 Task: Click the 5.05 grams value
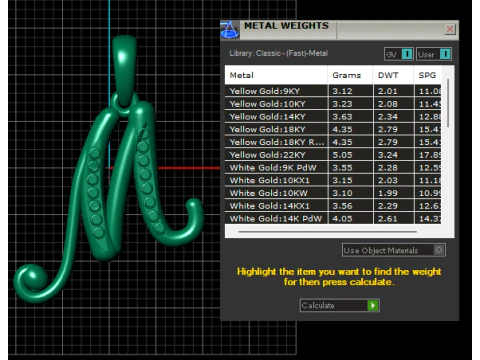click(x=342, y=155)
